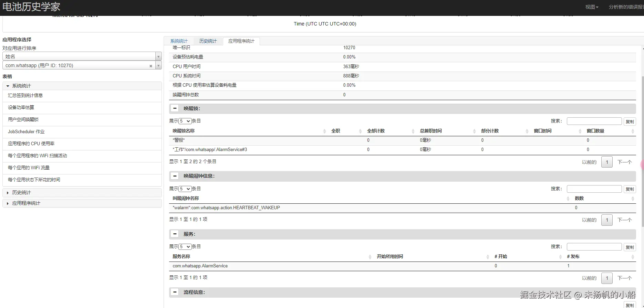Sort by 唤醒锁名称 column

tap(249, 131)
